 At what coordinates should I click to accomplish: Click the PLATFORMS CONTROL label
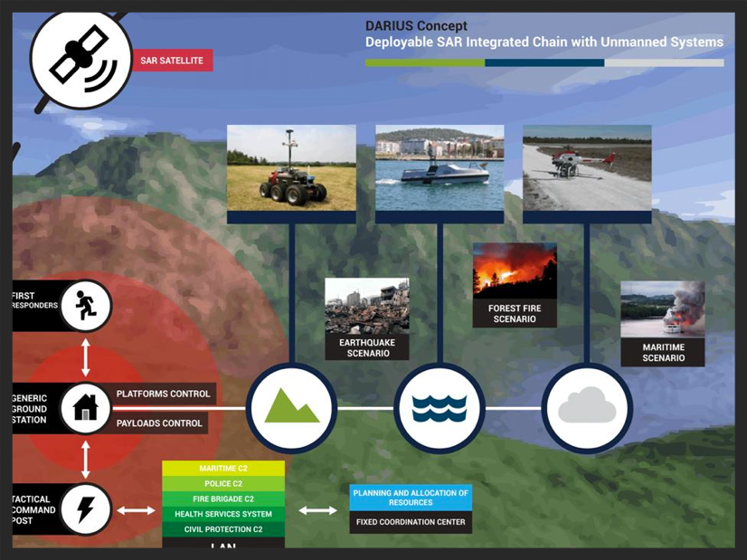[x=163, y=394]
